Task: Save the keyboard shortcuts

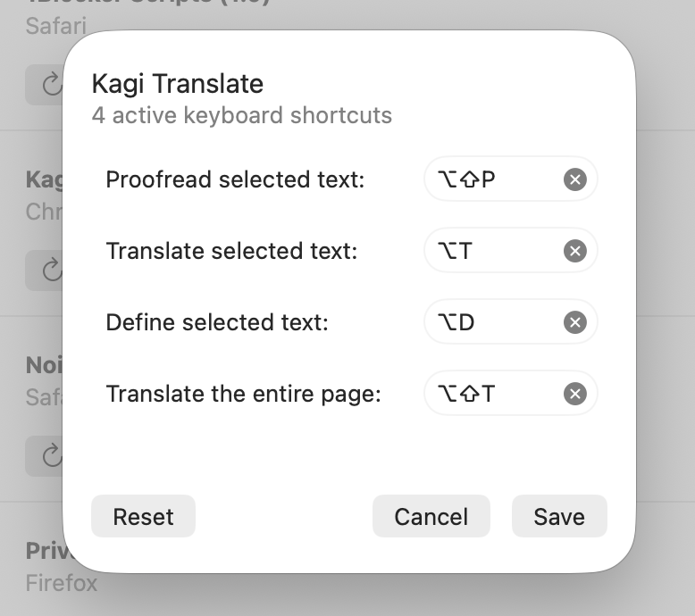Action: pyautogui.click(x=559, y=517)
